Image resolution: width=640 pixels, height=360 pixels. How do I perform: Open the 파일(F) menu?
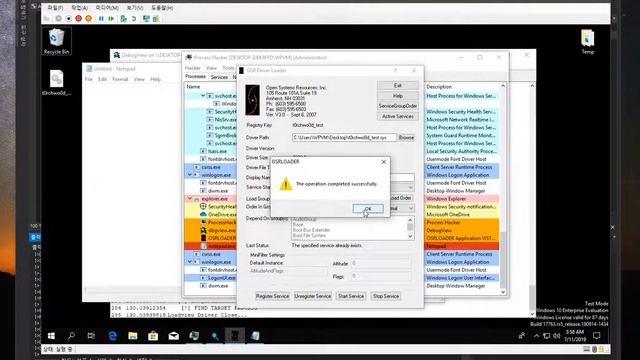pos(55,8)
